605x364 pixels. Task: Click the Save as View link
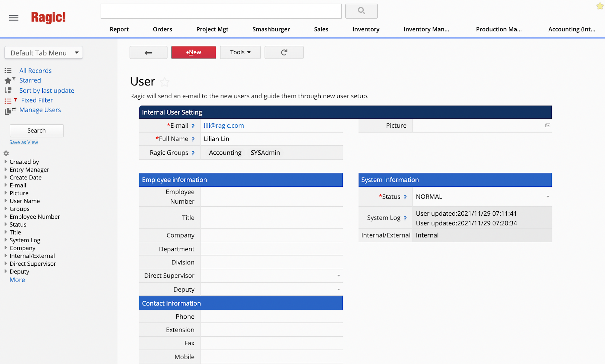[24, 142]
